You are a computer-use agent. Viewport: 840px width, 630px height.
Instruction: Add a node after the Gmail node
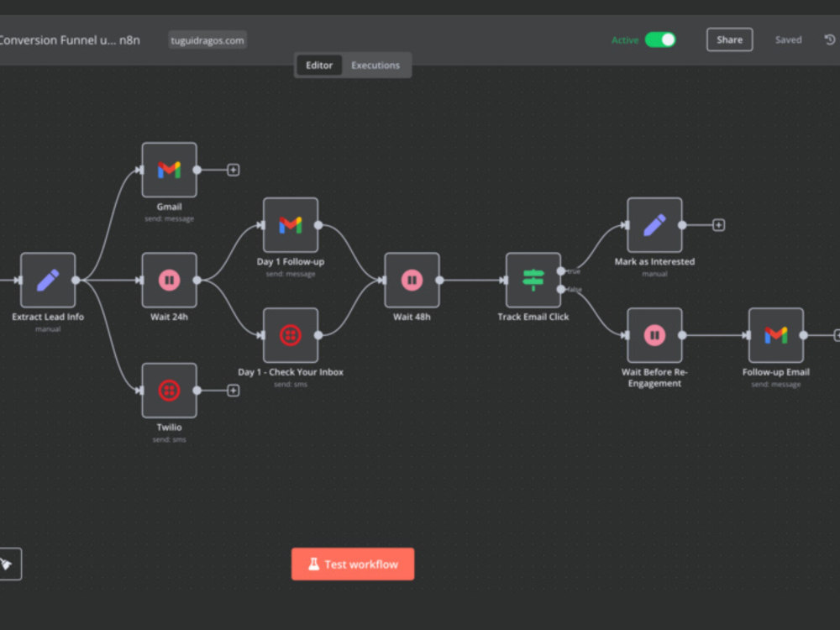tap(233, 170)
